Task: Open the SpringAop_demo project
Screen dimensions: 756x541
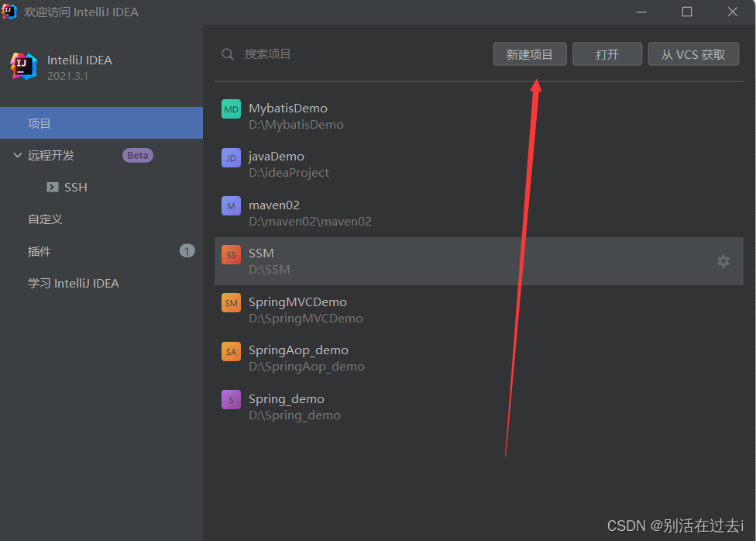Action: click(298, 350)
